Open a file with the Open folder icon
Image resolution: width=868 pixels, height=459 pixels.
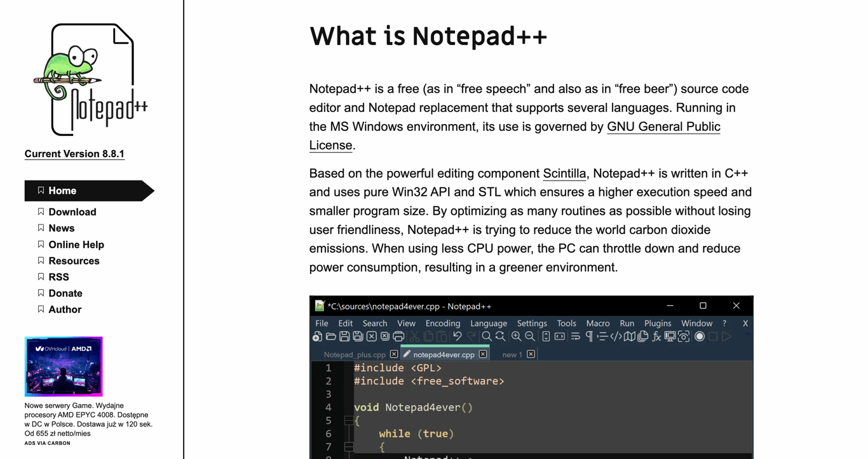click(x=330, y=337)
